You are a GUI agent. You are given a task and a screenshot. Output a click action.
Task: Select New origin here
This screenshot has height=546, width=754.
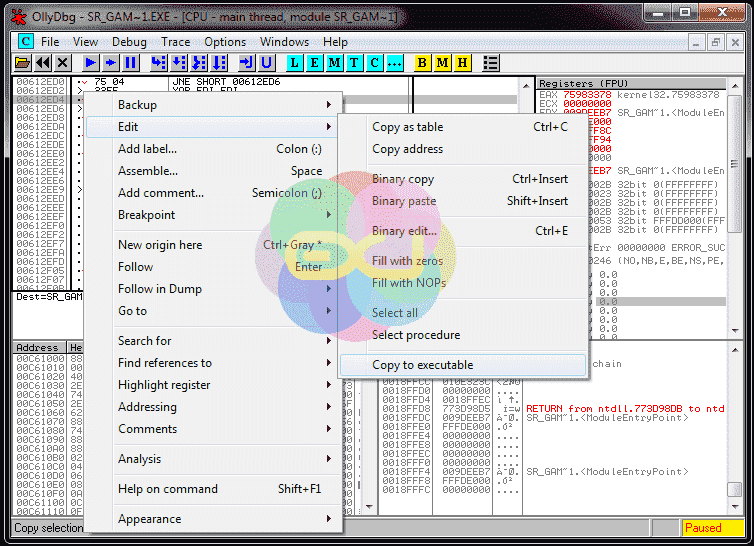click(x=214, y=245)
